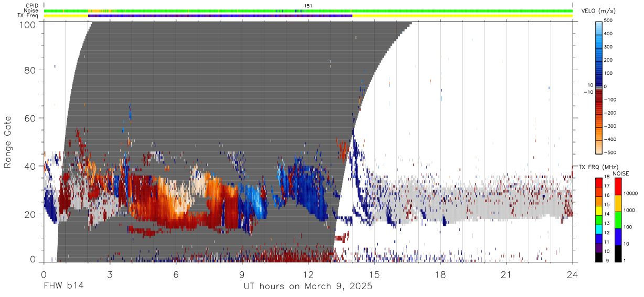Image resolution: width=644 pixels, height=297 pixels.
Task: Click the red top segment of the NOISE color bar
Action: click(617, 186)
